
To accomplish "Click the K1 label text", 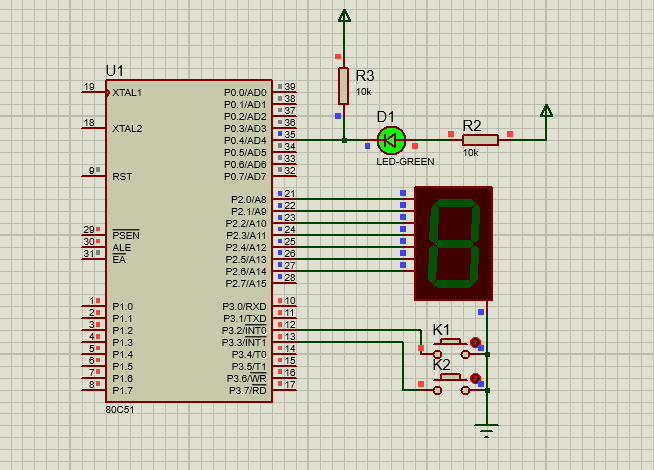I will (441, 330).
